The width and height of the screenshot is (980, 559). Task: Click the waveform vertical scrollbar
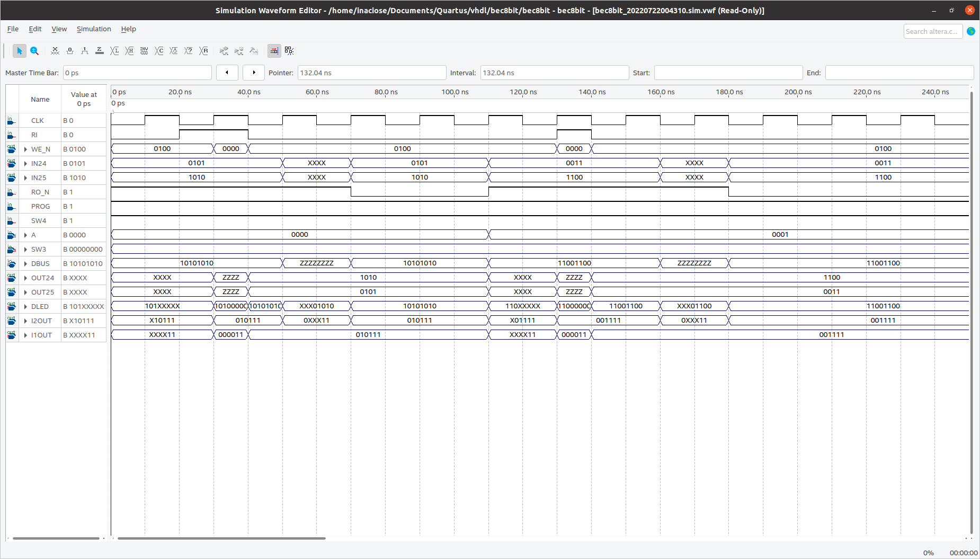(x=972, y=313)
